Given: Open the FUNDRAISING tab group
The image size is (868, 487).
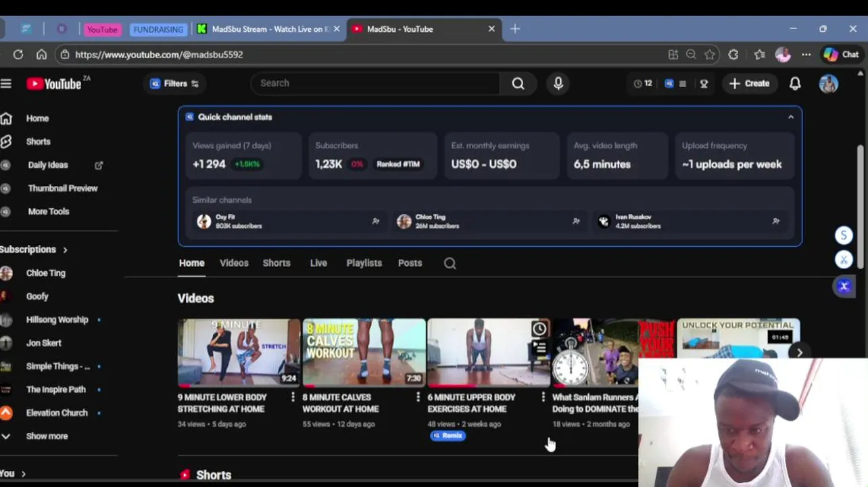Looking at the screenshot, I should [158, 29].
